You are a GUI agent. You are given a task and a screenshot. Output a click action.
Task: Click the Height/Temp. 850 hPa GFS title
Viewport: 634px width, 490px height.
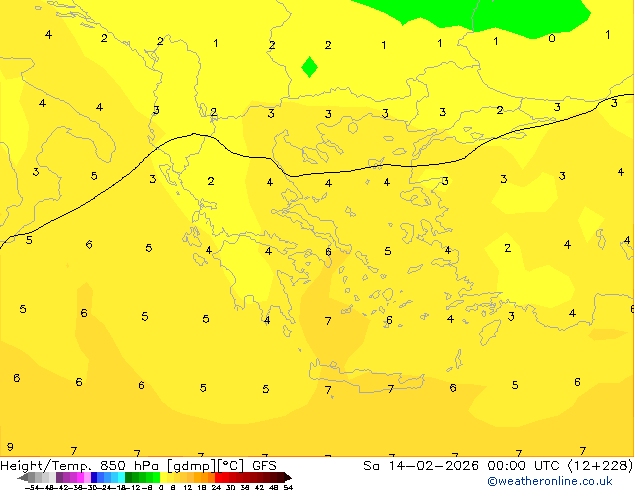coord(138,466)
